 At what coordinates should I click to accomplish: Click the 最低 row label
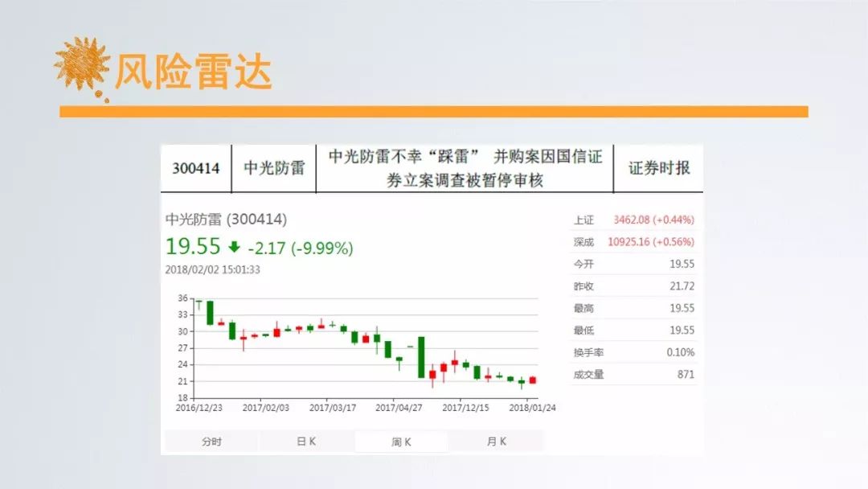click(x=583, y=331)
